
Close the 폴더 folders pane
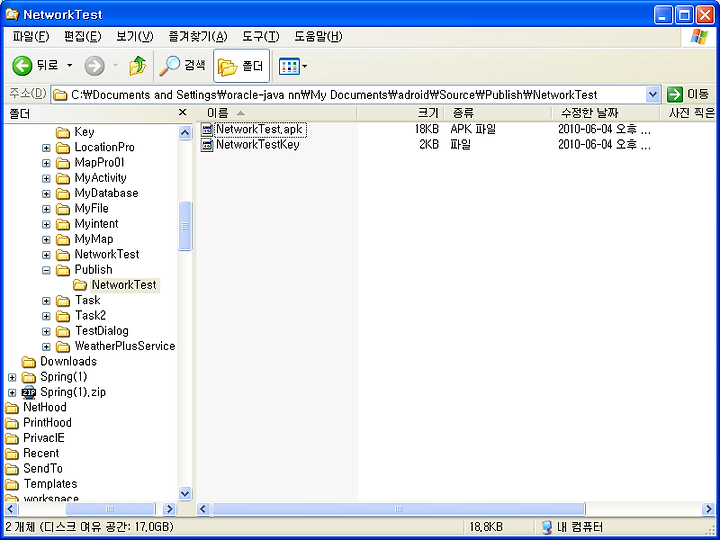coord(182,112)
